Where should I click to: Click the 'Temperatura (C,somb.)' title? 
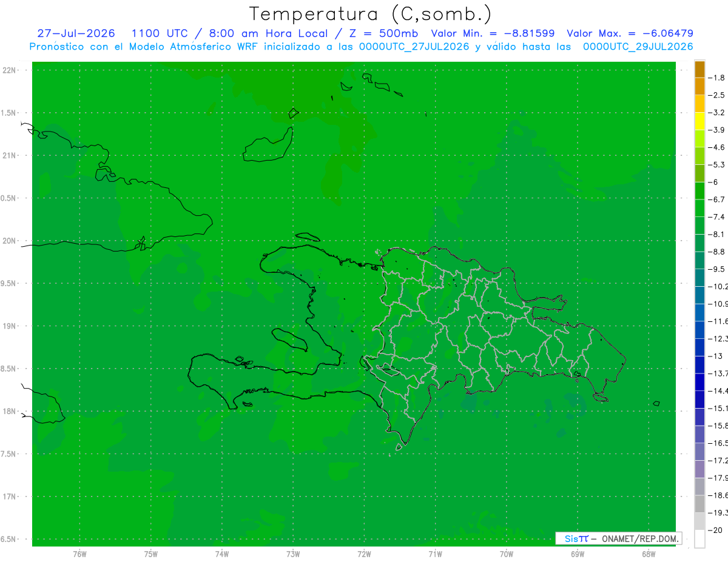coord(370,14)
